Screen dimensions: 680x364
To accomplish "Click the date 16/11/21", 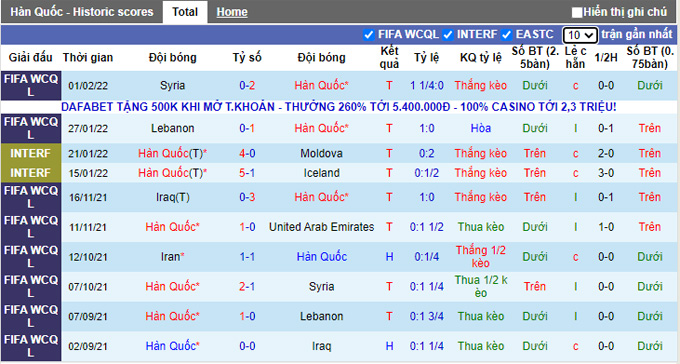I will click(x=88, y=198).
